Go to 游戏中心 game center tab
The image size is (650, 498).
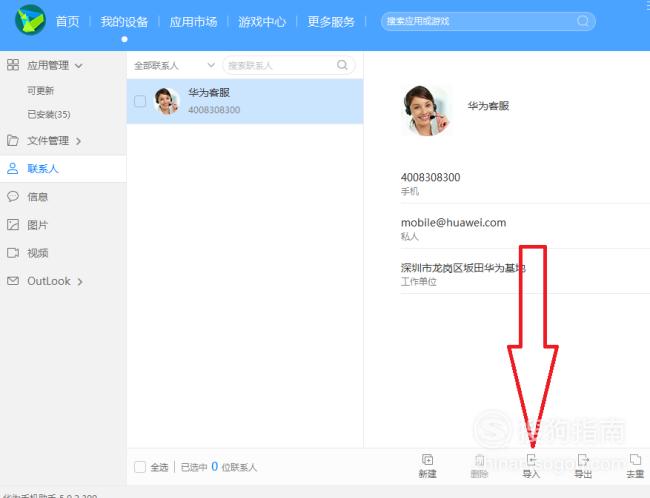262,22
